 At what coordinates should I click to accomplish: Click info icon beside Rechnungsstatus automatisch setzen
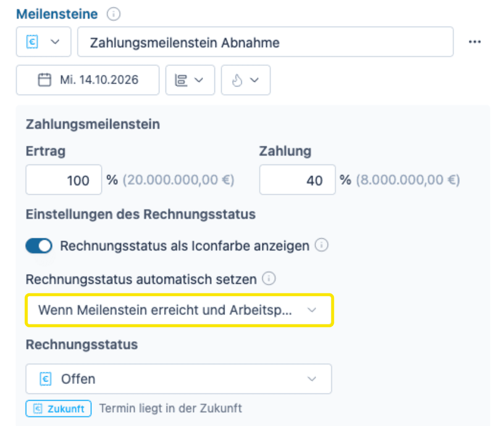269,278
